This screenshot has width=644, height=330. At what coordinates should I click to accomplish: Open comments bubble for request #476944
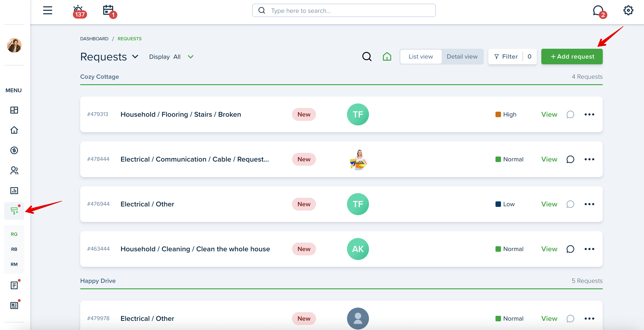[x=570, y=204]
